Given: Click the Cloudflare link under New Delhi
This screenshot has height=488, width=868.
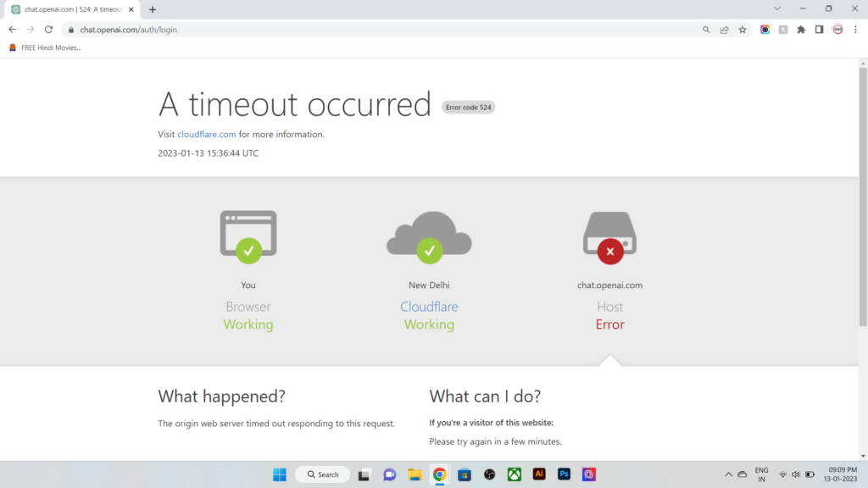Looking at the screenshot, I should coord(429,307).
